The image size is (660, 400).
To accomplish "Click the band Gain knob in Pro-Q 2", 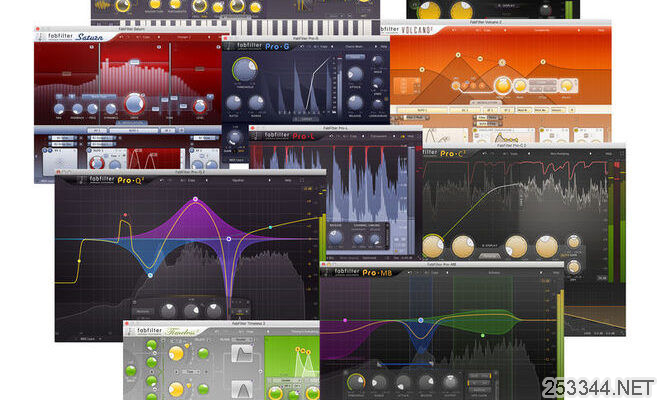I will coord(192,311).
